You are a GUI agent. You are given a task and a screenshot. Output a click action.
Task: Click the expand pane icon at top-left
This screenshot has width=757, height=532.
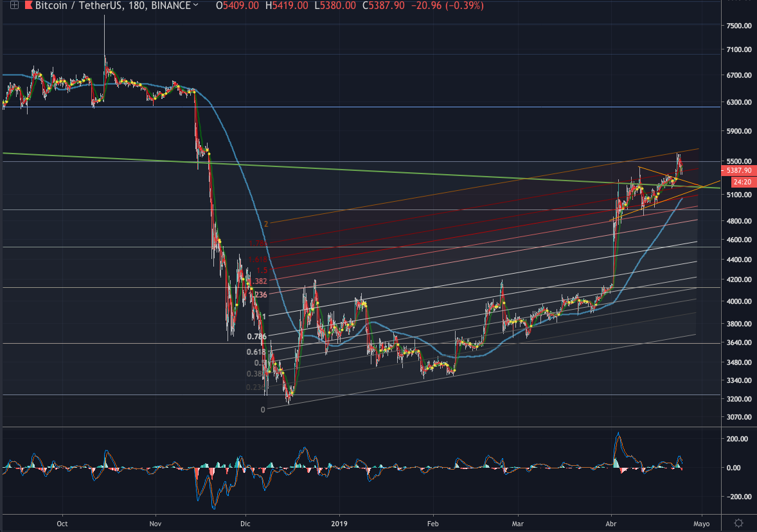14,5
